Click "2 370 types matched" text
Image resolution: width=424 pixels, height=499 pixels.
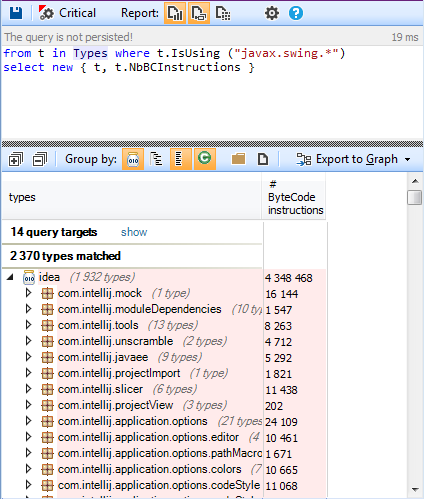pos(65,256)
